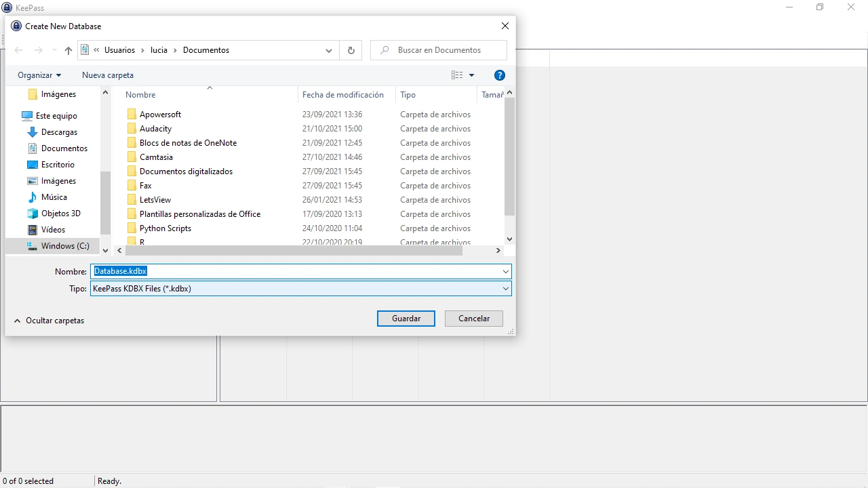Viewport: 868px width, 488px height.
Task: Collapse folders with Ocultar carpetas
Action: click(49, 321)
